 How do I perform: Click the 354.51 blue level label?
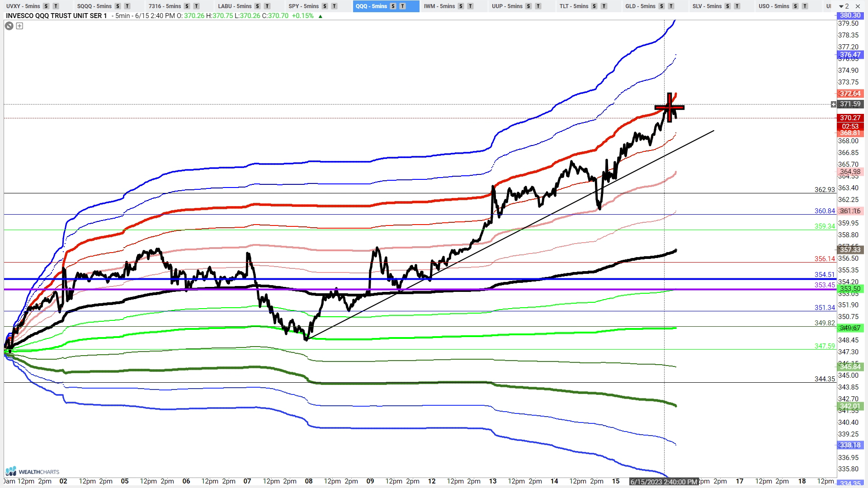point(825,275)
